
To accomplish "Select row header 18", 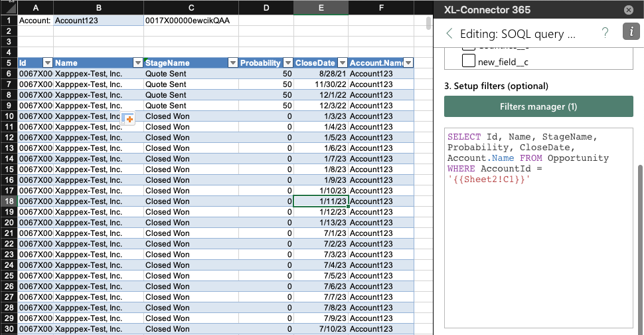I will pos(9,201).
